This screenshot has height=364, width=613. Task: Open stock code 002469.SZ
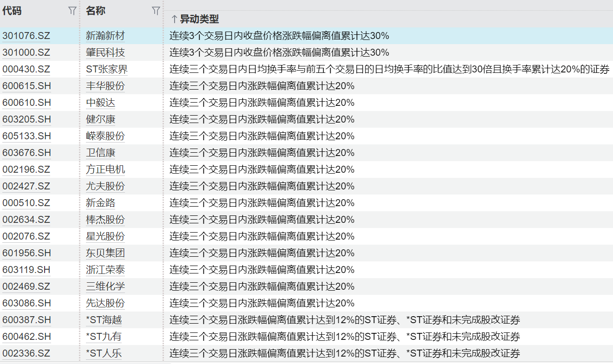(26, 286)
